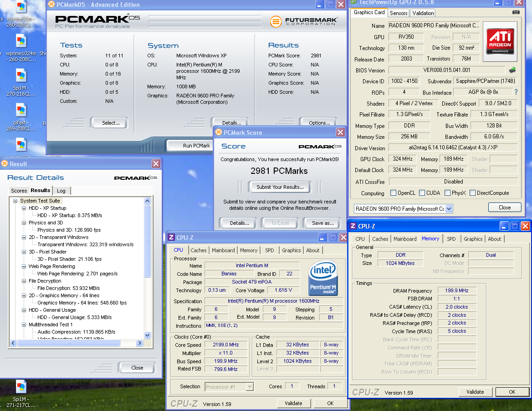
Task: Switch to the GPU-Z Validation tab
Action: pyautogui.click(x=423, y=13)
